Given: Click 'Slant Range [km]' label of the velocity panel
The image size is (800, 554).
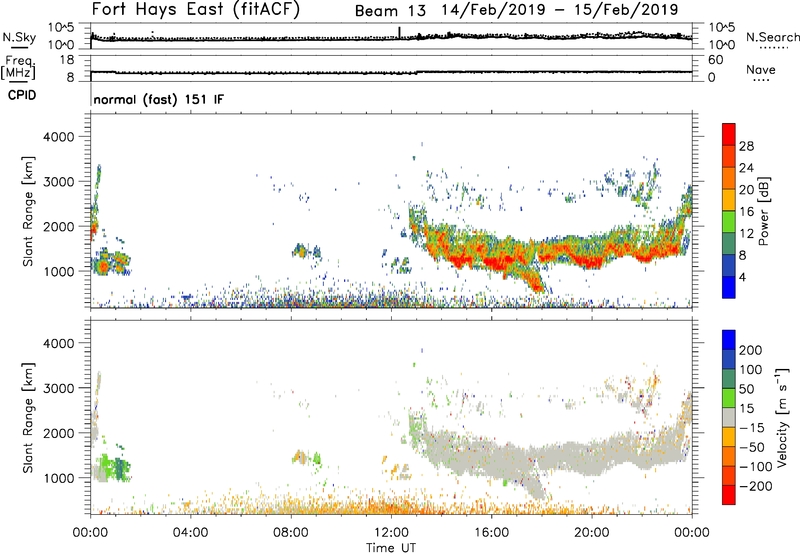Looking at the screenshot, I should click(x=28, y=418).
